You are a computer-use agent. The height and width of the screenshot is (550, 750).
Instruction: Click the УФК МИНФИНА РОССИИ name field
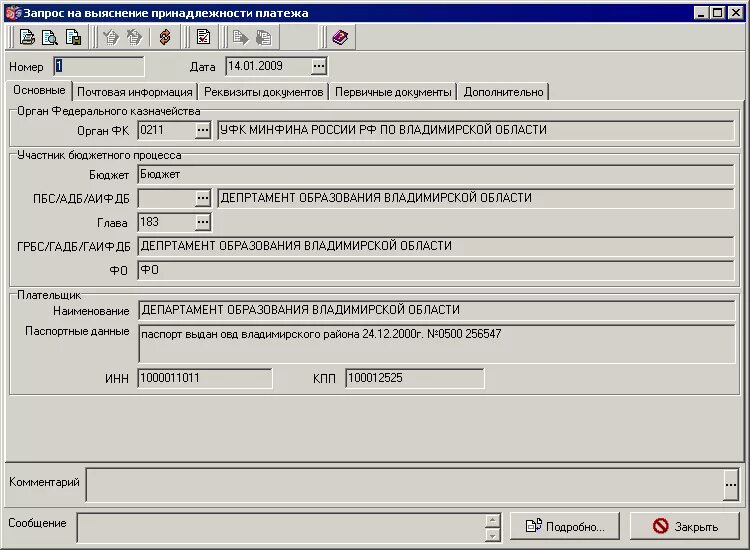click(x=476, y=130)
